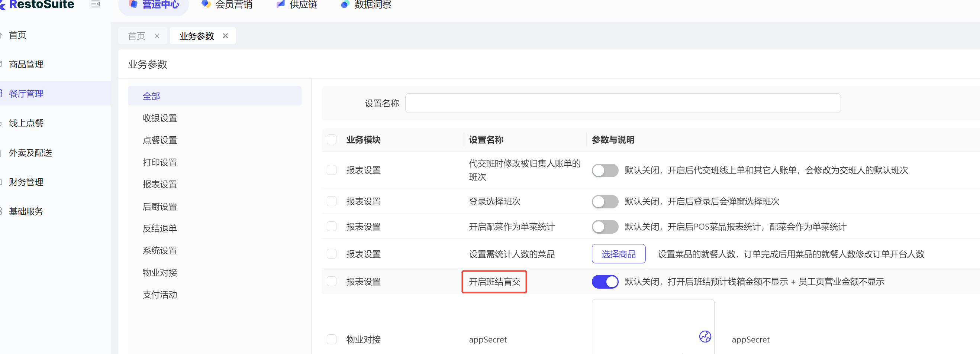This screenshot has height=354, width=980.
Task: Click 参数与说明 column header
Action: tap(613, 140)
